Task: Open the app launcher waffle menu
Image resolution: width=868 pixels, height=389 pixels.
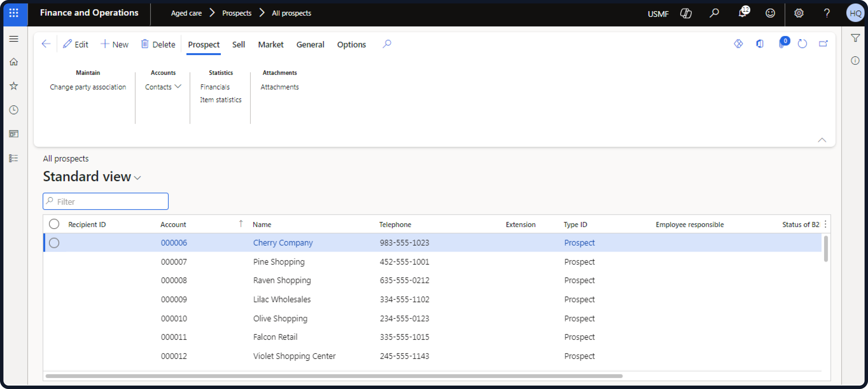Action: (13, 13)
